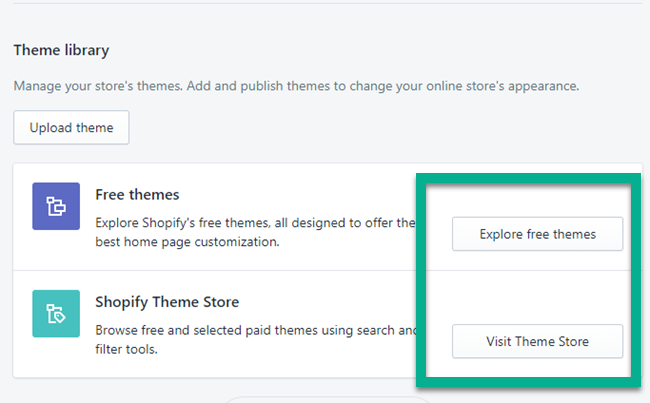Click the partially visible rounded button at bottom
650x403 pixels.
pyautogui.click(x=325, y=399)
